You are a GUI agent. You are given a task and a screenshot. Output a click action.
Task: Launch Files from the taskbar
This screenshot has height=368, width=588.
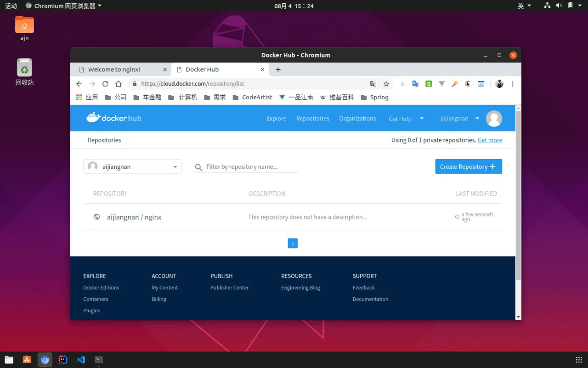[x=9, y=360]
